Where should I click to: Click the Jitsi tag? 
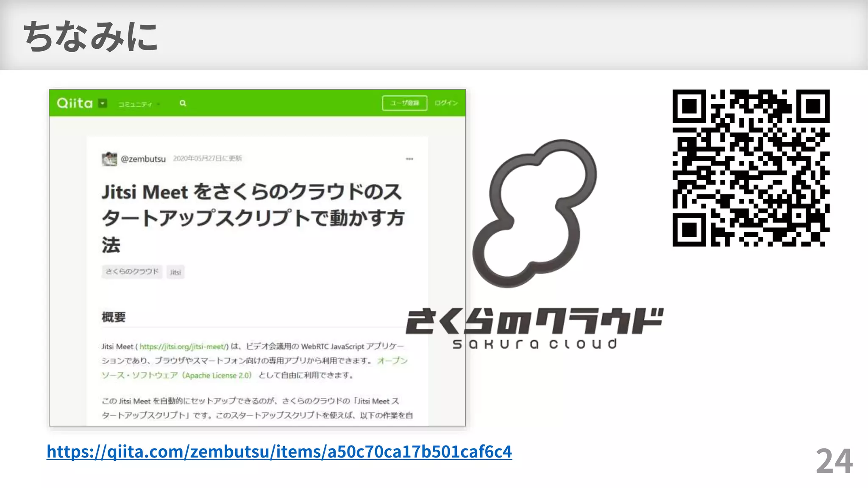[175, 272]
